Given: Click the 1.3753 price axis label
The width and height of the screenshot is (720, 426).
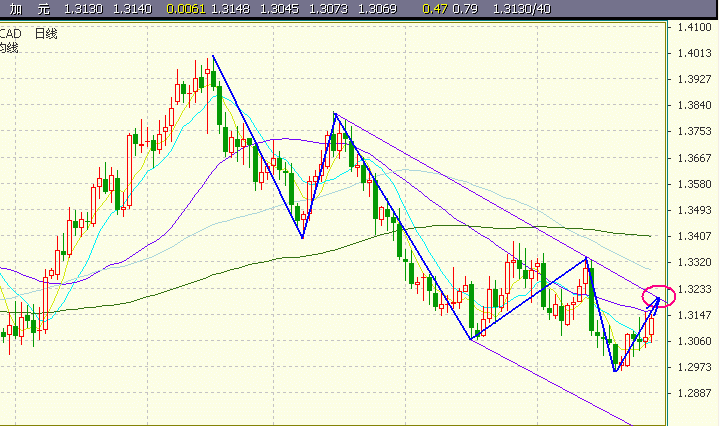Looking at the screenshot, I should pos(695,131).
